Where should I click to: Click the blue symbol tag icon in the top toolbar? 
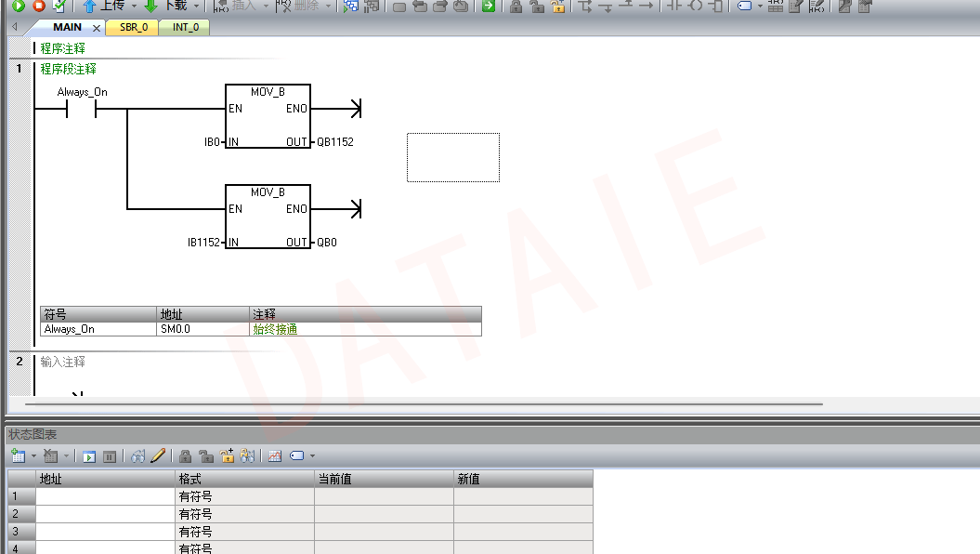point(744,6)
